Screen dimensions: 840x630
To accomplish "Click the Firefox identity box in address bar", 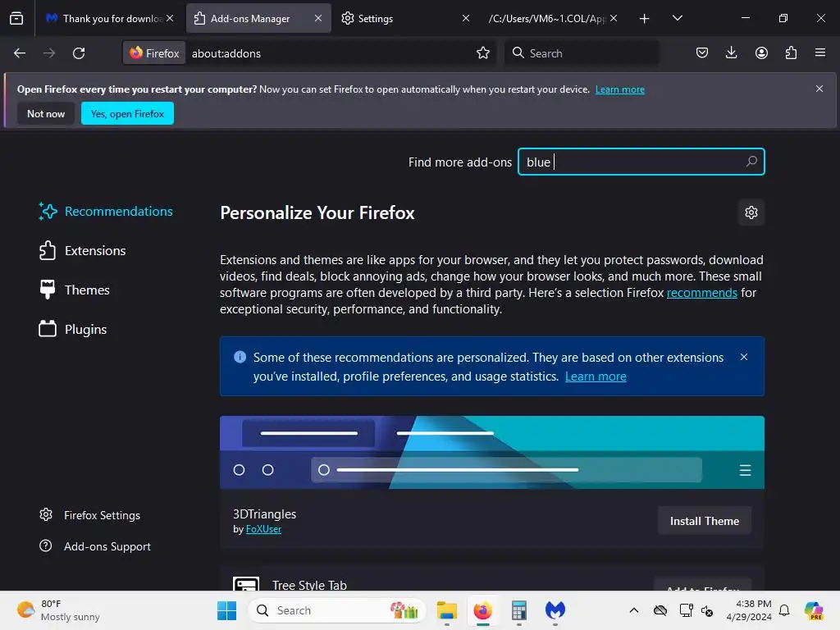I will click(155, 53).
